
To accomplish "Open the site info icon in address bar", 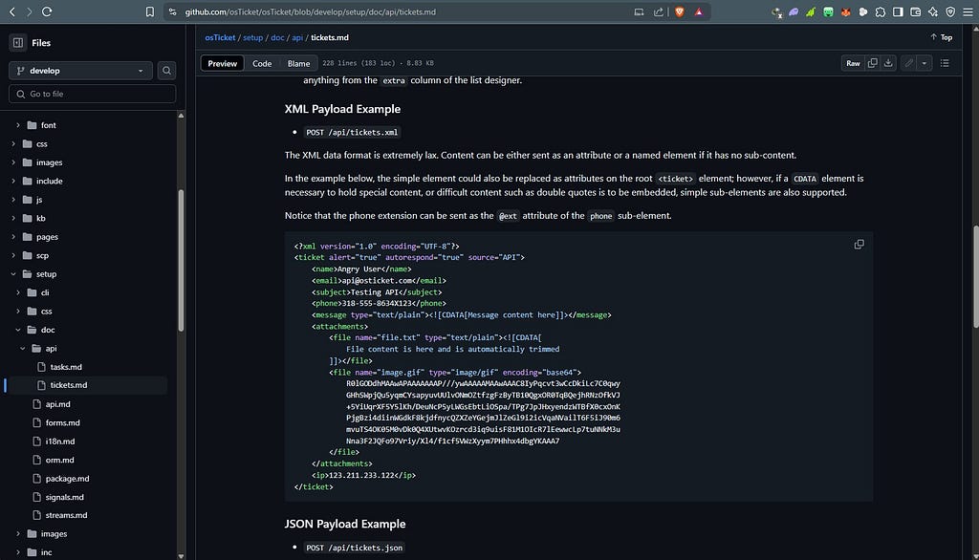I will pyautogui.click(x=172, y=11).
